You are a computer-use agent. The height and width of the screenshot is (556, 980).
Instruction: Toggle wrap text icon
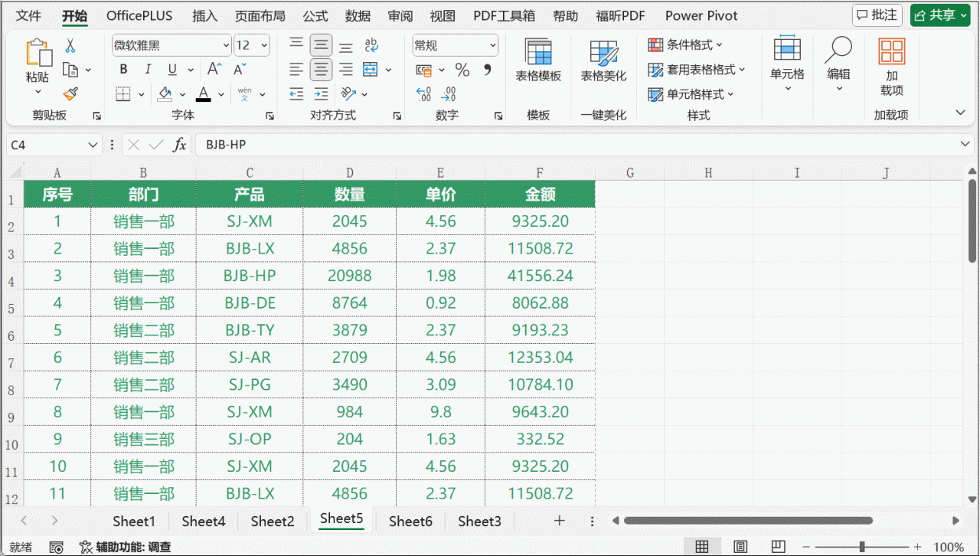point(371,46)
